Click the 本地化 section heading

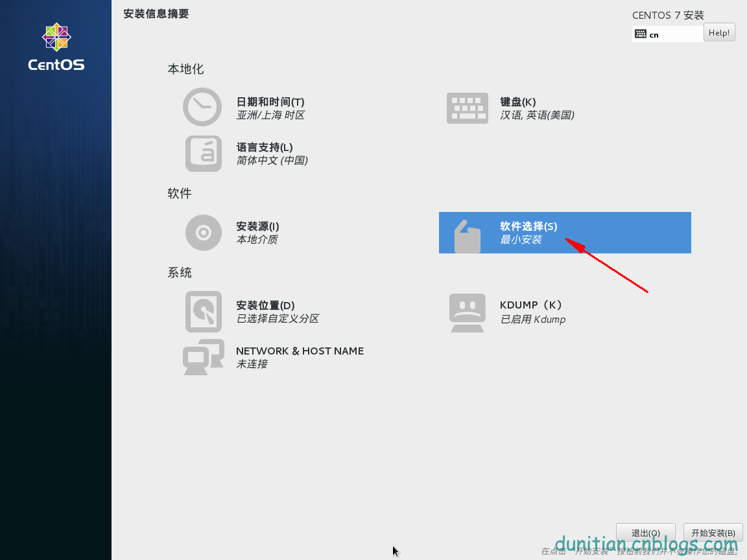click(186, 69)
